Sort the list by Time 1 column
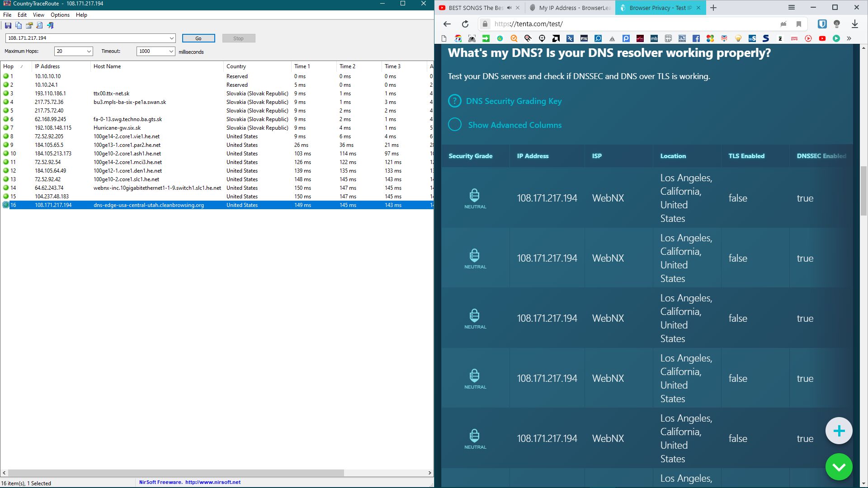The width and height of the screenshot is (868, 488). click(314, 66)
